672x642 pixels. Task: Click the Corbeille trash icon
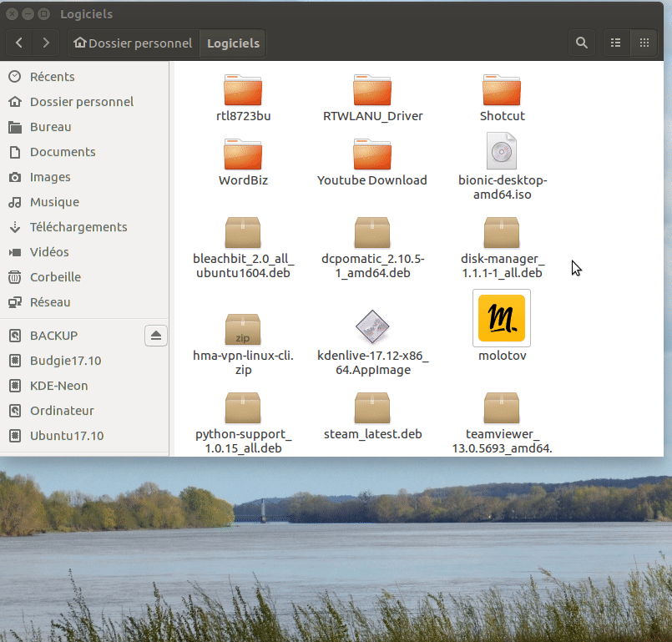click(x=14, y=277)
